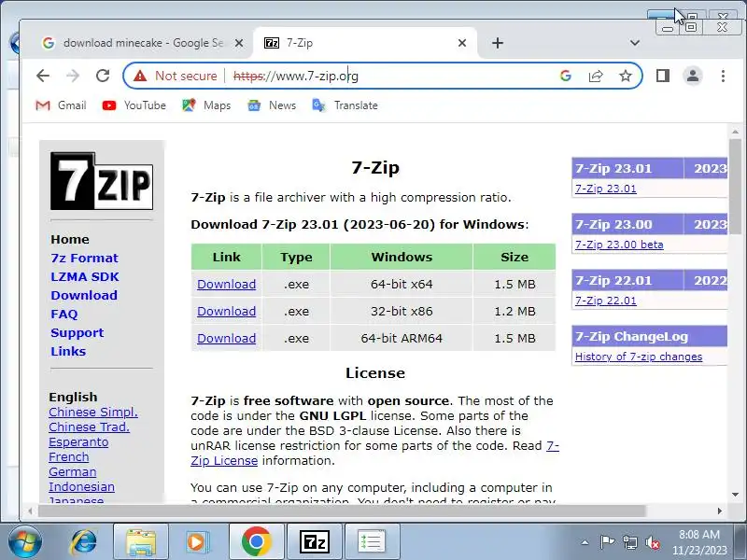Screen dimensions: 747x560
Task: Open the 7-Zip app in the taskbar
Action: tap(315, 542)
